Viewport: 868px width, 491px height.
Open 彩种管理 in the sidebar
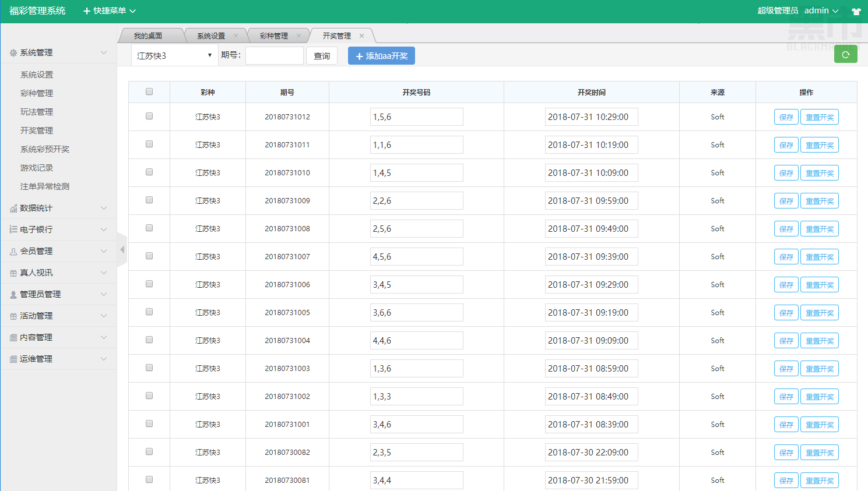(37, 93)
